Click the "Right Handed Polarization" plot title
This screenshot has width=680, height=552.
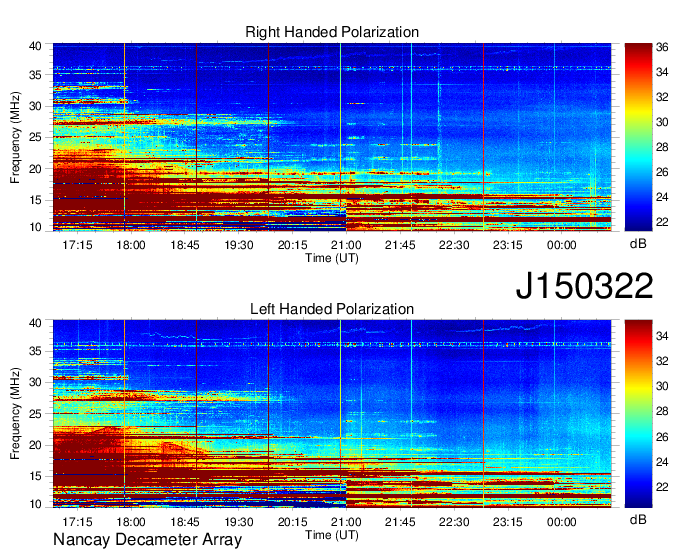(332, 32)
